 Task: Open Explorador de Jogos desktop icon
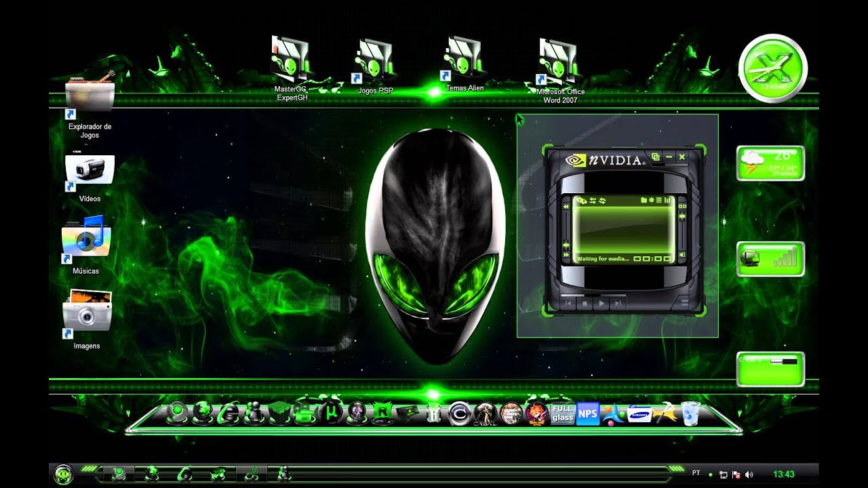tap(90, 105)
